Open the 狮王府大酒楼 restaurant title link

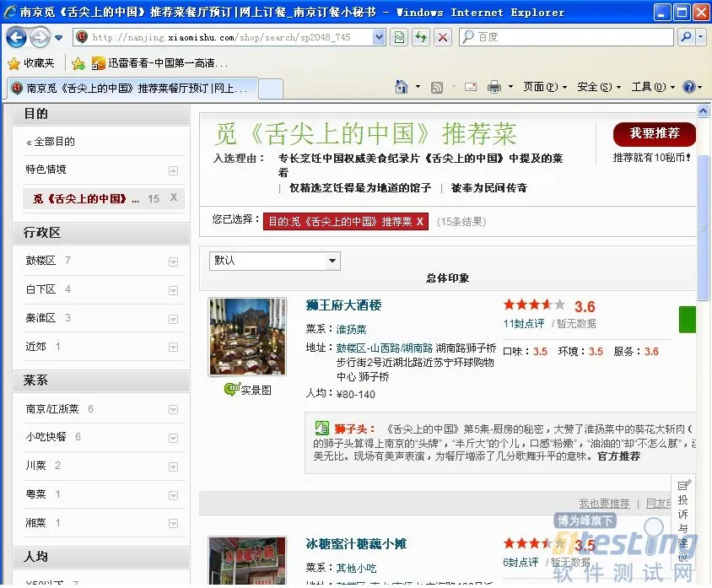pyautogui.click(x=343, y=305)
